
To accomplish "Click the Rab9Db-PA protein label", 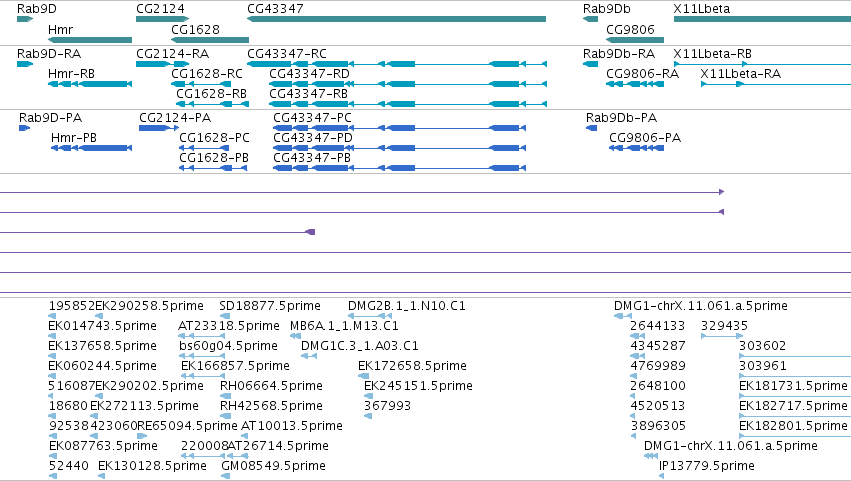I will (621, 118).
